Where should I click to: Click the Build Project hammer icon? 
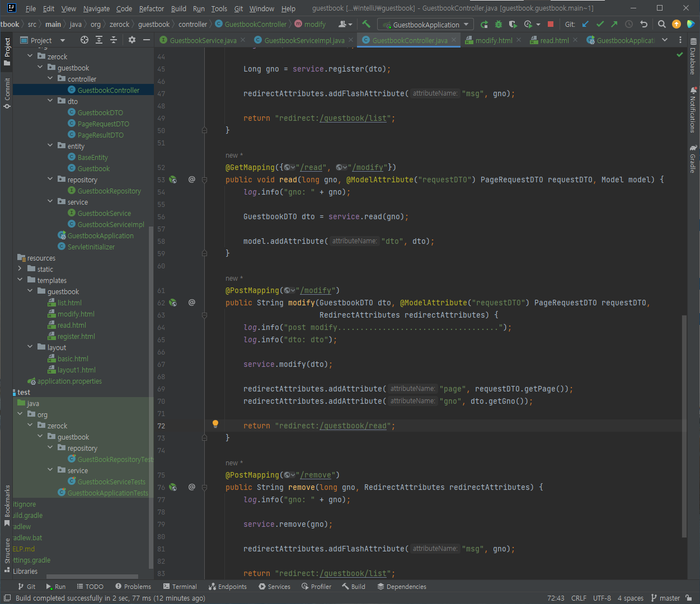tap(366, 24)
